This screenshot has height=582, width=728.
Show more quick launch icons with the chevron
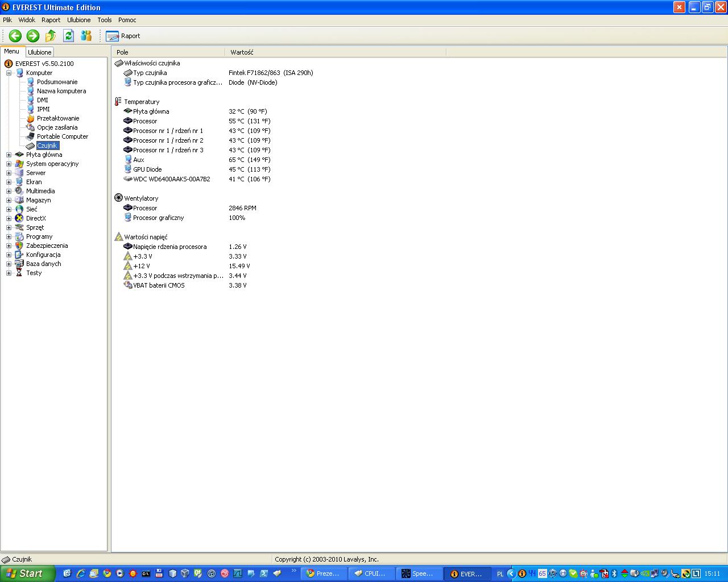[x=294, y=570]
